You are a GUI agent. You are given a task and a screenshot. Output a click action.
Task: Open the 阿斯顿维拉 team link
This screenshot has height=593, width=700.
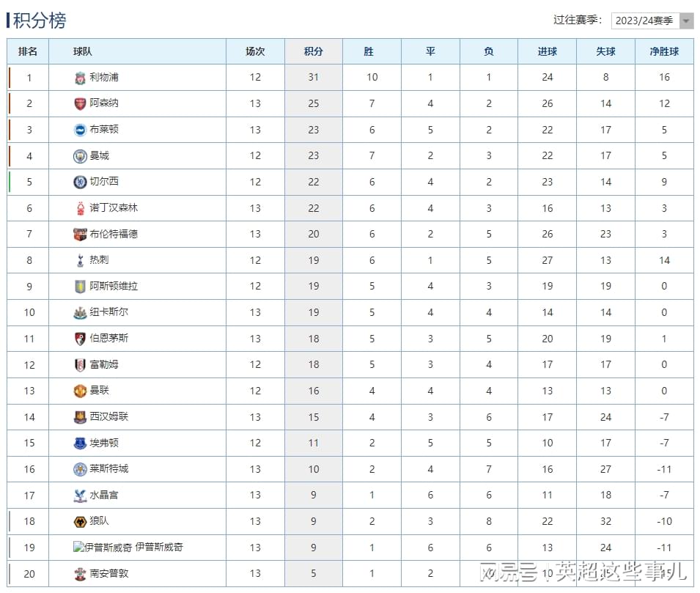[x=114, y=286]
